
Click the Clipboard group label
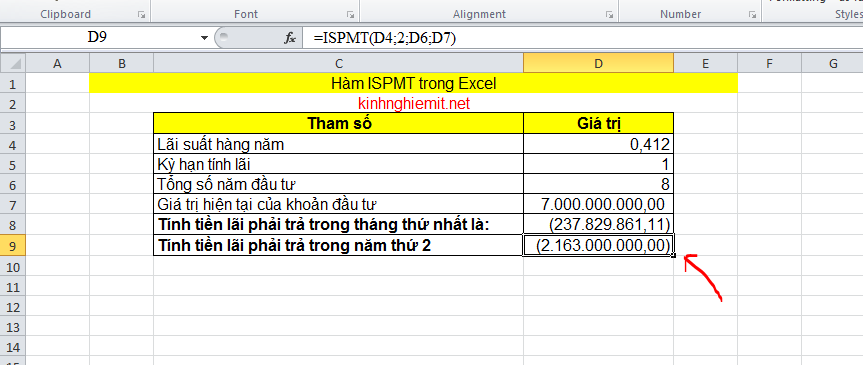[65, 14]
